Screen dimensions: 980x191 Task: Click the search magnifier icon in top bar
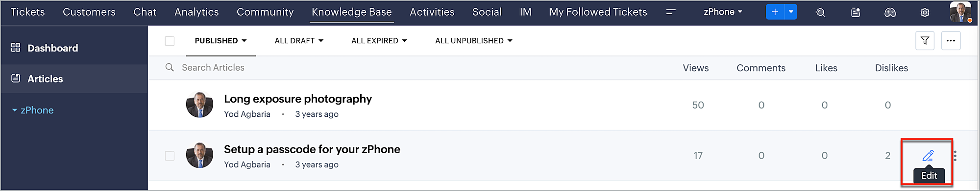coord(821,12)
